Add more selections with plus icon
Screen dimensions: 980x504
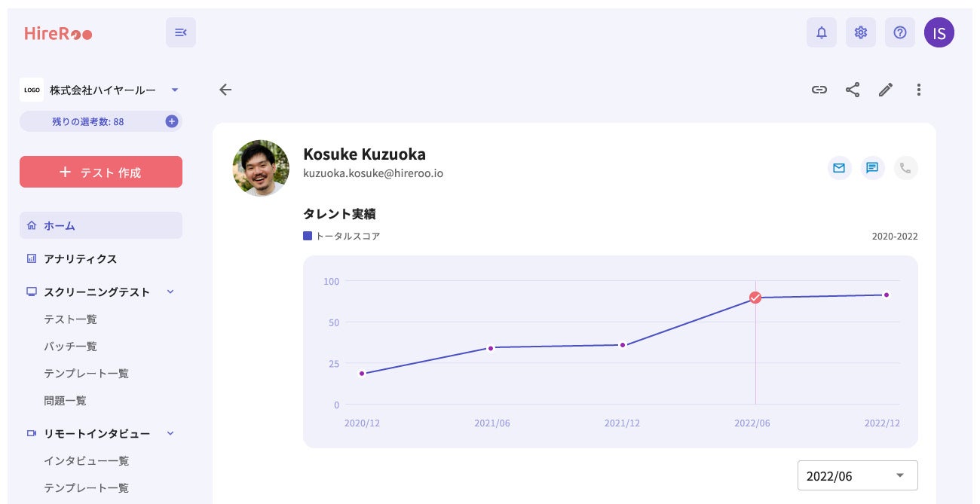coord(172,121)
